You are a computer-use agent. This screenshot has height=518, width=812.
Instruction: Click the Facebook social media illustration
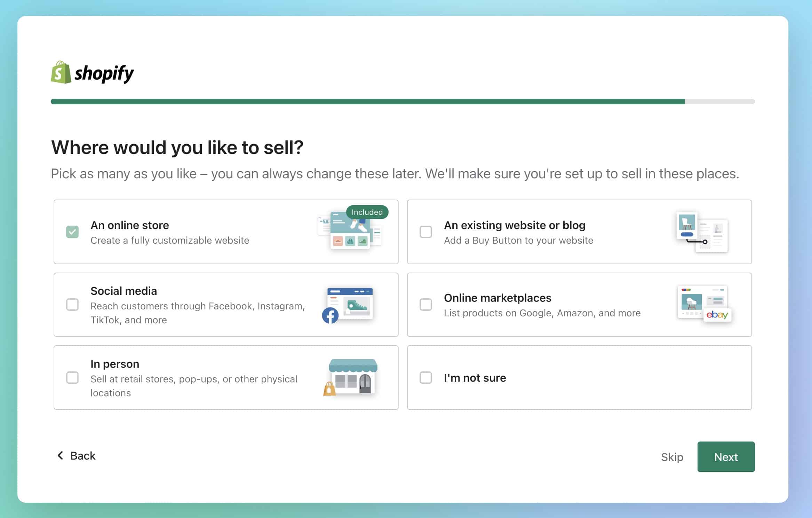349,305
